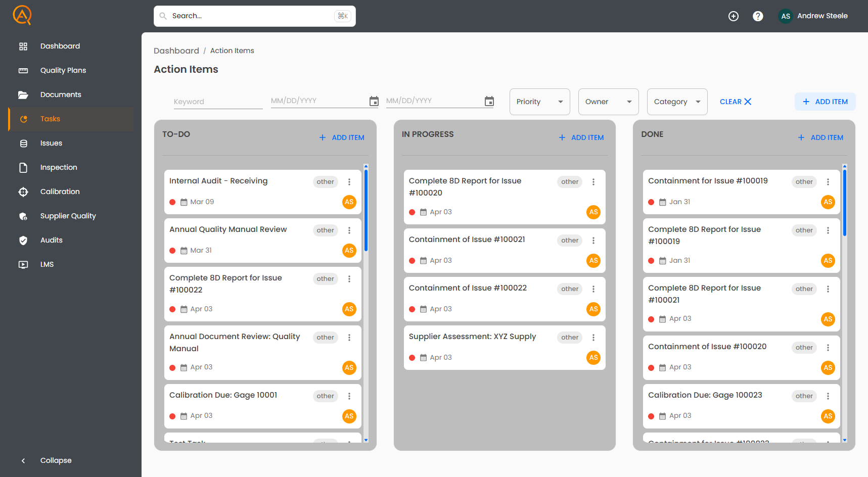868x477 pixels.
Task: Click the Mar 31 due date
Action: (201, 251)
